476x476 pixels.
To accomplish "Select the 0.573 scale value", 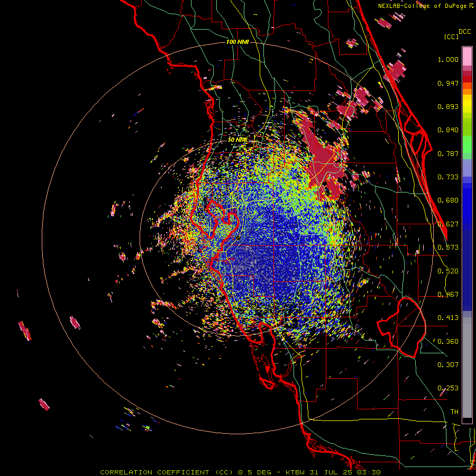I will 448,248.
